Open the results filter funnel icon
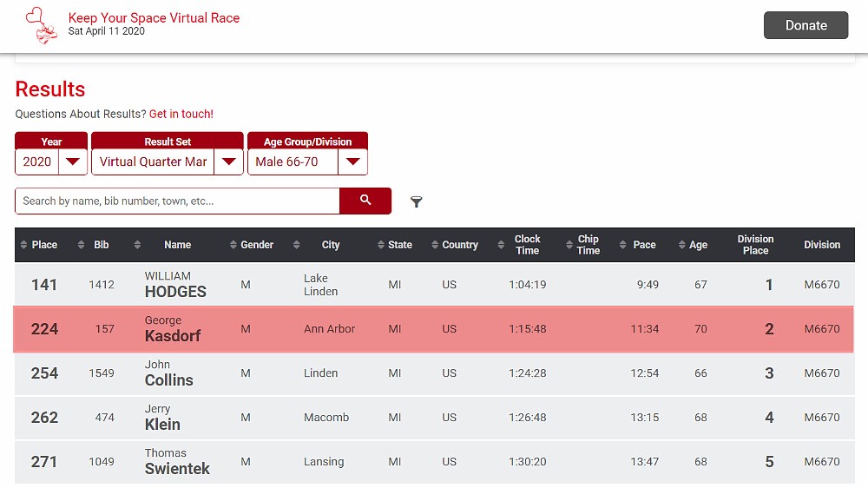868x488 pixels. tap(417, 201)
